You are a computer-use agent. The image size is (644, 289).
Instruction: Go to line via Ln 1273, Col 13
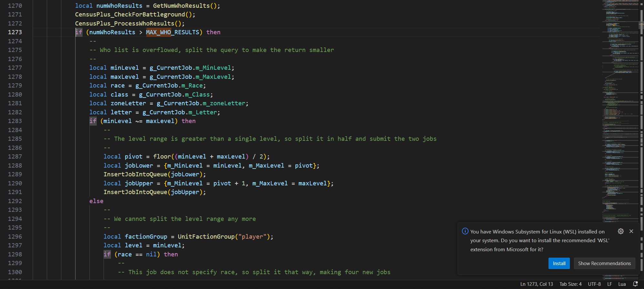[537, 284]
